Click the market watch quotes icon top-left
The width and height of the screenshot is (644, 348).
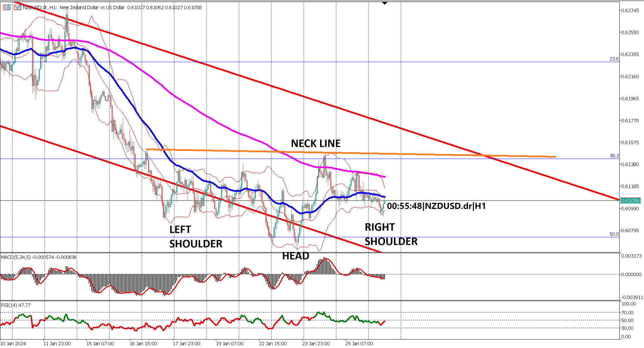point(6,7)
